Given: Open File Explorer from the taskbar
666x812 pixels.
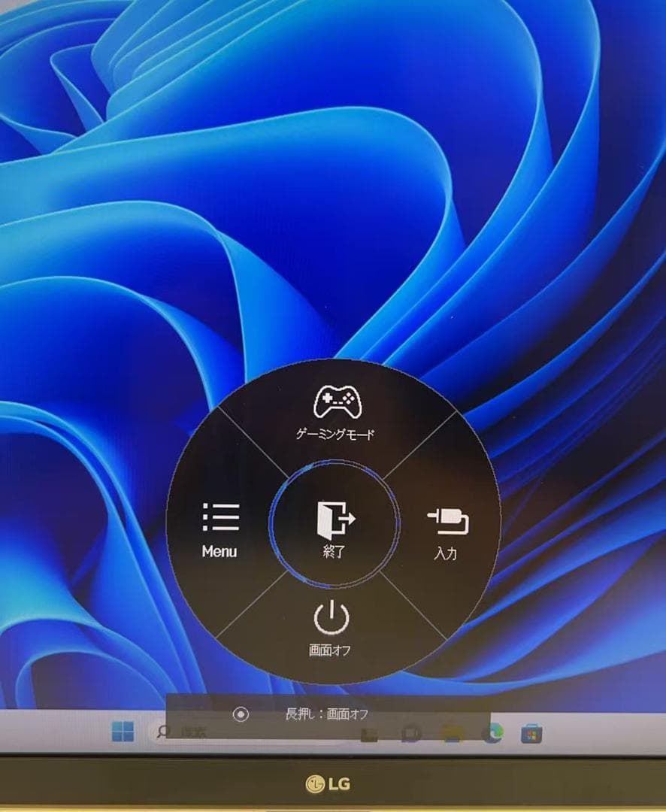Looking at the screenshot, I should (452, 732).
